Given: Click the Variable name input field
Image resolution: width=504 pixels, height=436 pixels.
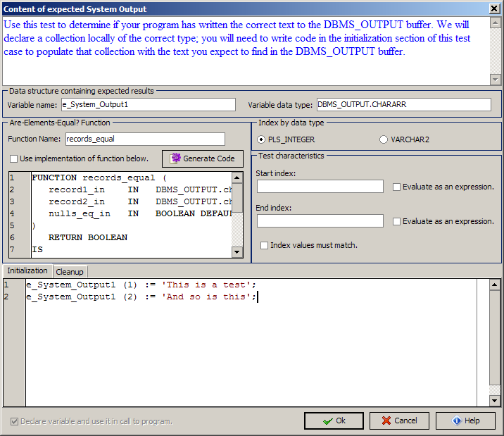Looking at the screenshot, I should click(x=148, y=104).
